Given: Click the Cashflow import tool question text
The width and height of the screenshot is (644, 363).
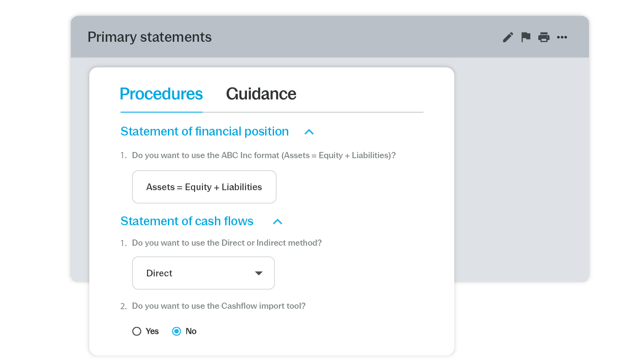Looking at the screenshot, I should (219, 306).
